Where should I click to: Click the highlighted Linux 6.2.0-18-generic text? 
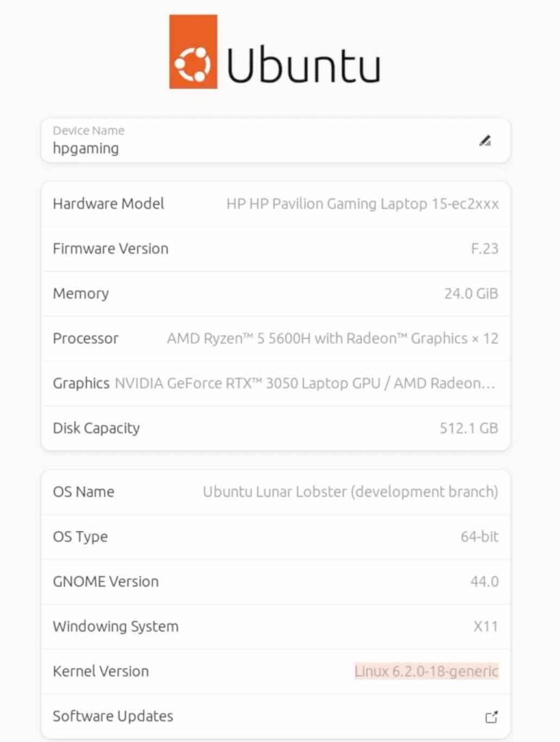click(x=427, y=672)
